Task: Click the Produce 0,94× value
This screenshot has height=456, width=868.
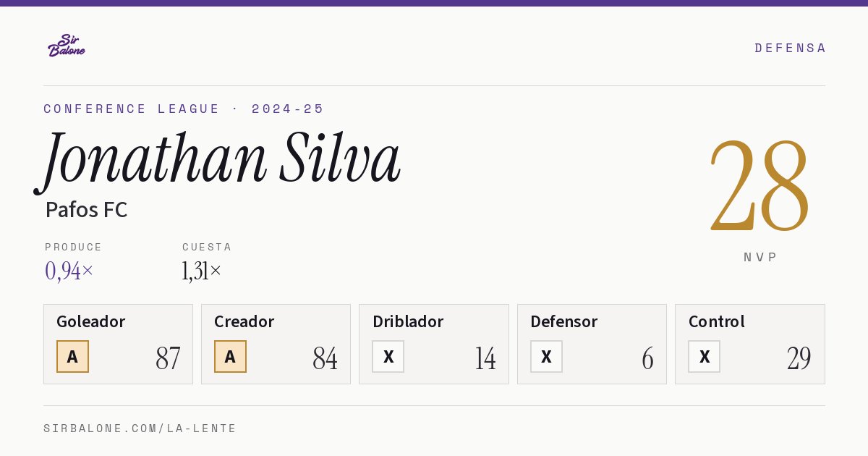Action: click(69, 271)
